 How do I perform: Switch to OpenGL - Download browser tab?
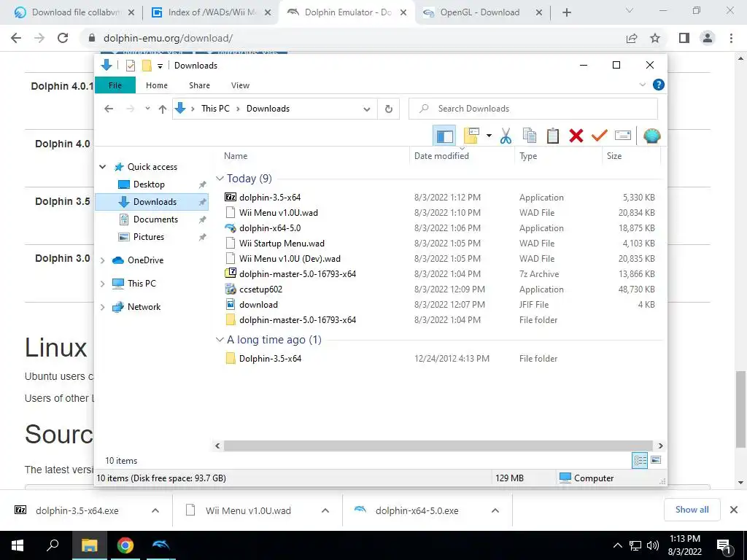(x=479, y=12)
